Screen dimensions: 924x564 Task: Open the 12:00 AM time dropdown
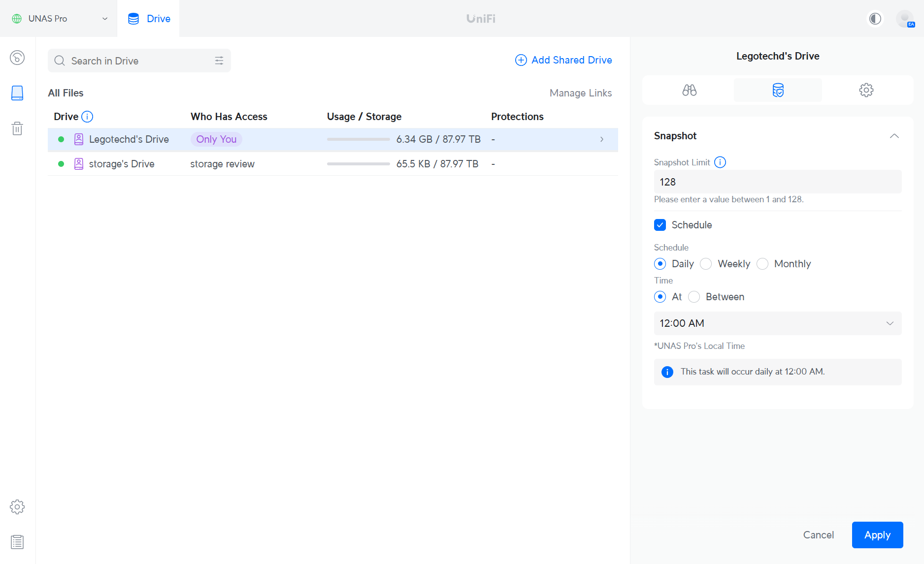click(x=778, y=323)
